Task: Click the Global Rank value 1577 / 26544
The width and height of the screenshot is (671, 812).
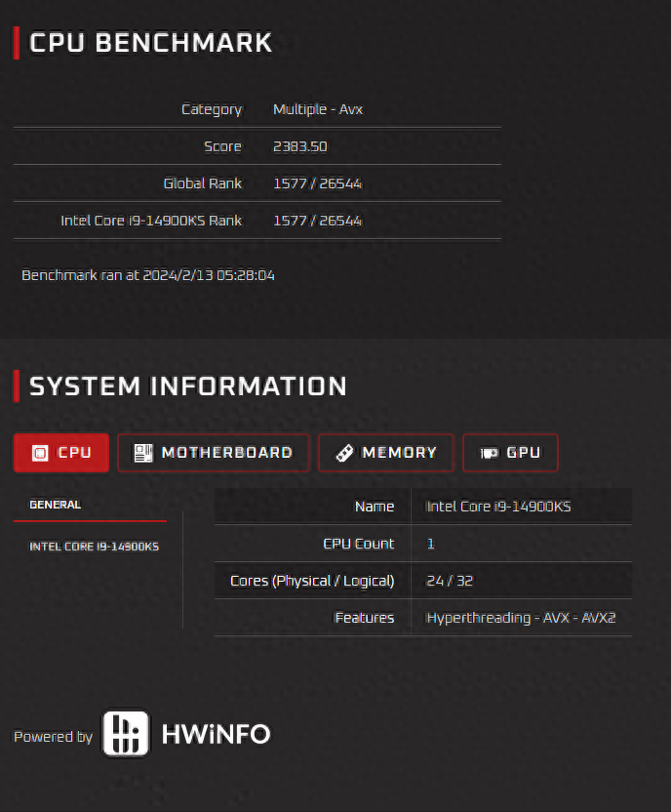Action: click(x=317, y=183)
